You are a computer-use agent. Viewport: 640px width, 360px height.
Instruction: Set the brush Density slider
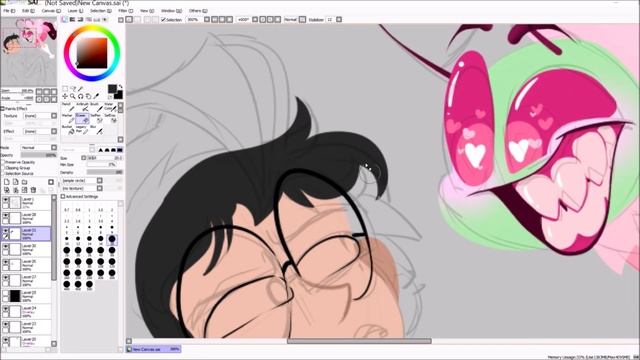tap(104, 172)
